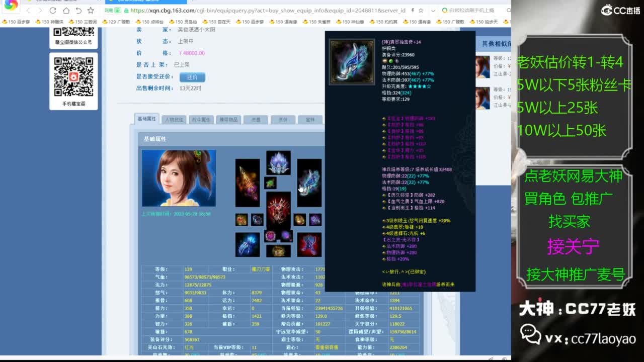Click the tooltip upgrade perfection star rating
Viewport: 644px width, 362px height.
[419, 86]
